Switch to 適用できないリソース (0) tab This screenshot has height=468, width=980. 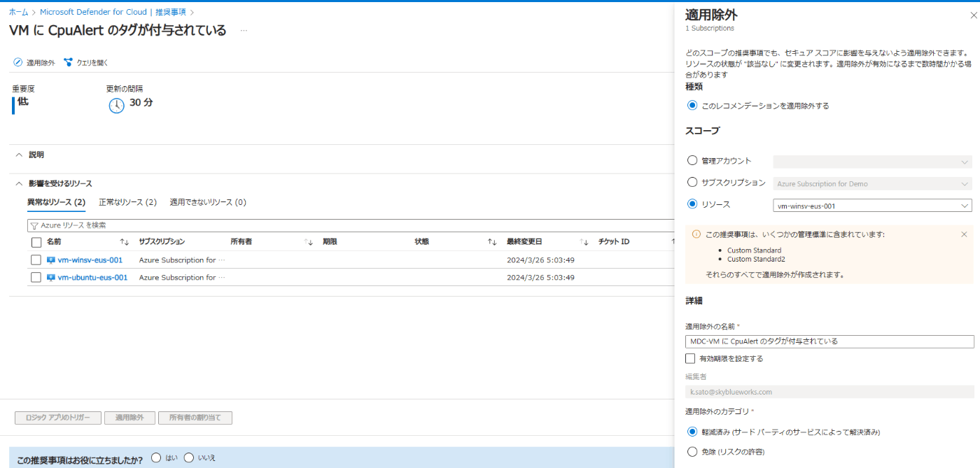coord(208,202)
